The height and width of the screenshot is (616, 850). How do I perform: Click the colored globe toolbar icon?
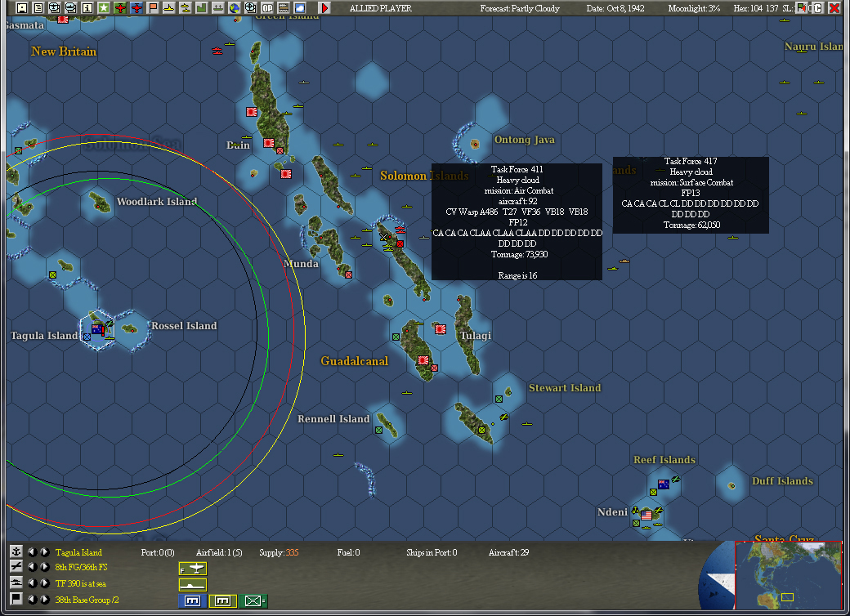tap(235, 8)
